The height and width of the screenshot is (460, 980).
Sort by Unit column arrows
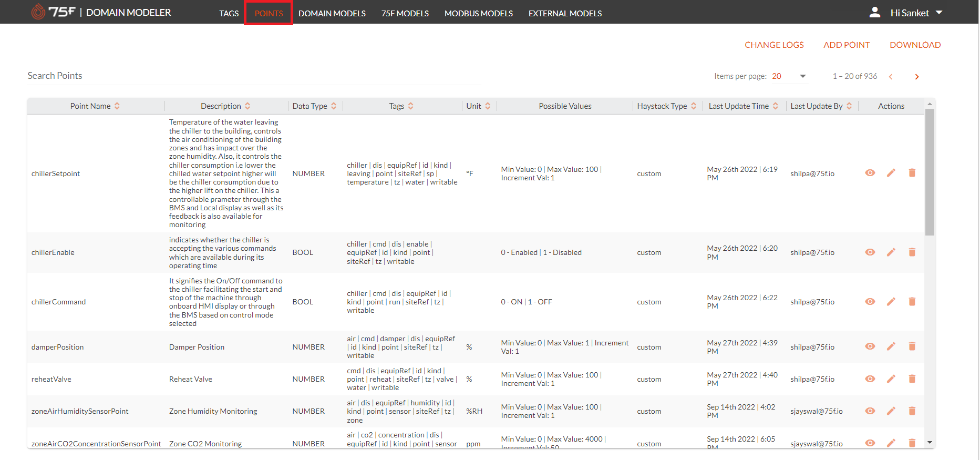(488, 106)
